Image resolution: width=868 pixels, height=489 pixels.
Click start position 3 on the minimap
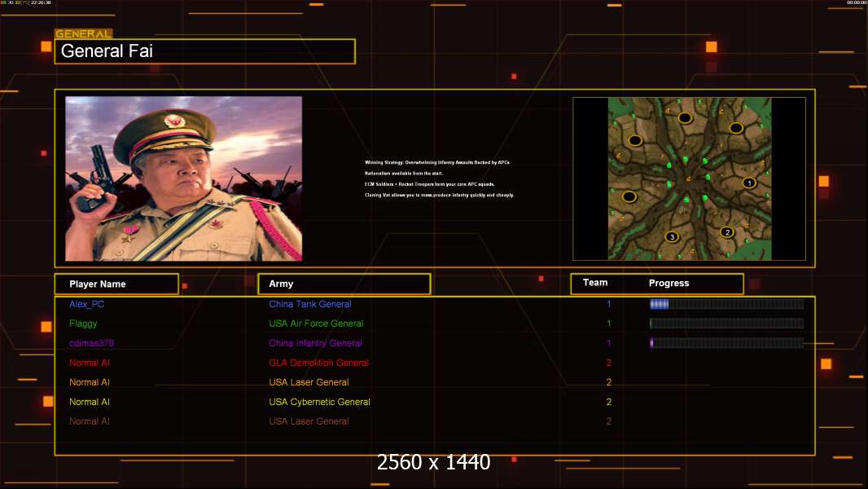click(x=671, y=237)
